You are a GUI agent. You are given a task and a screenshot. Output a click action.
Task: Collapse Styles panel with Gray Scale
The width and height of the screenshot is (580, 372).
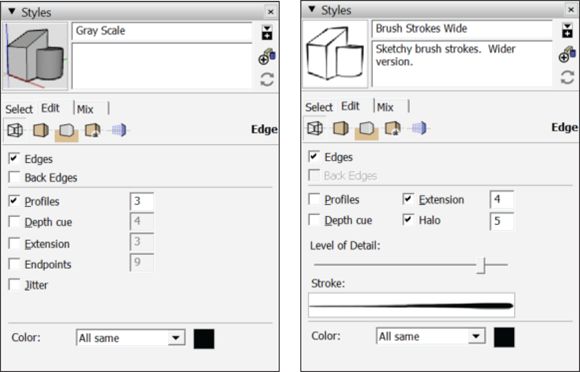tap(12, 11)
